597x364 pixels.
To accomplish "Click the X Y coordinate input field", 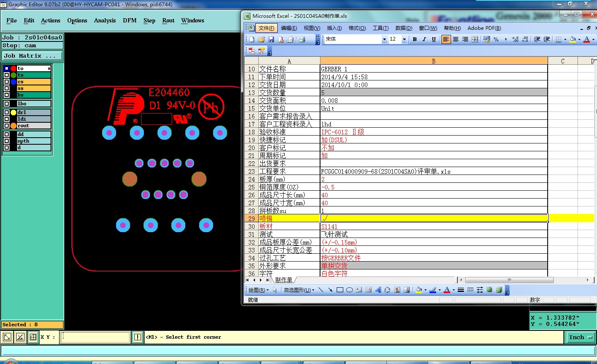I will tap(95, 337).
